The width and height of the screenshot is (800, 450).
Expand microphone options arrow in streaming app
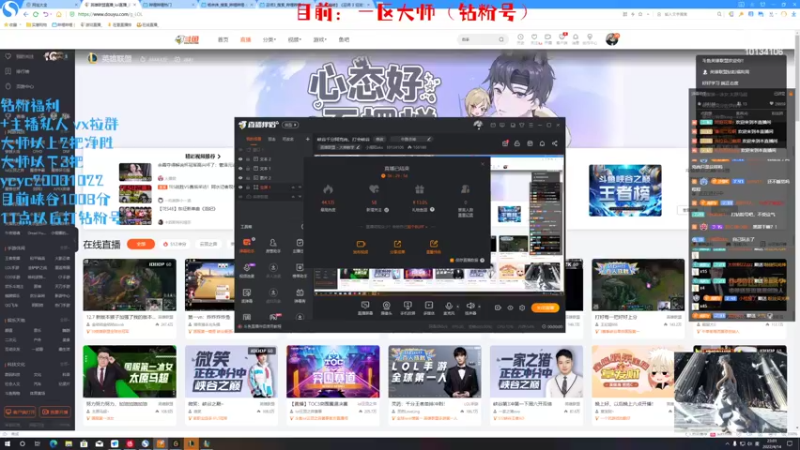point(457,307)
